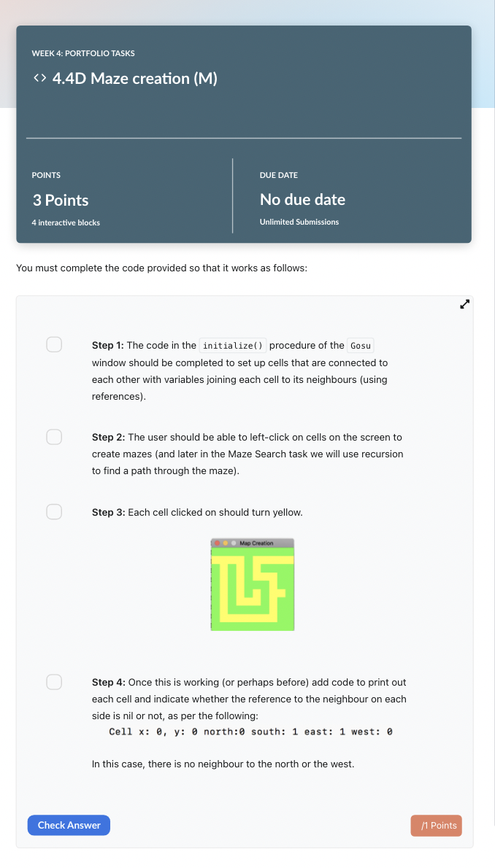This screenshot has width=495, height=868.
Task: Check the Step 1 checkbox
Action: (x=53, y=344)
